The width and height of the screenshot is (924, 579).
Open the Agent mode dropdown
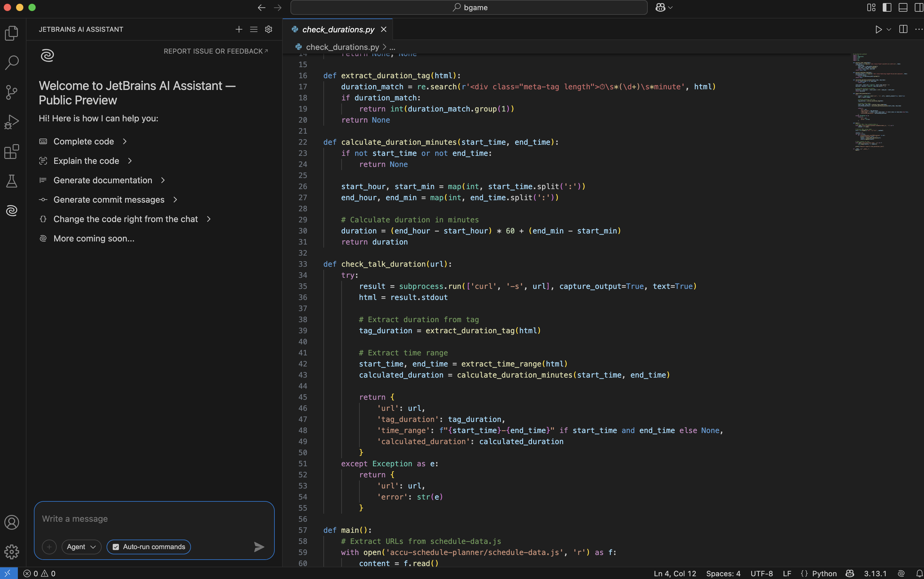pyautogui.click(x=81, y=547)
